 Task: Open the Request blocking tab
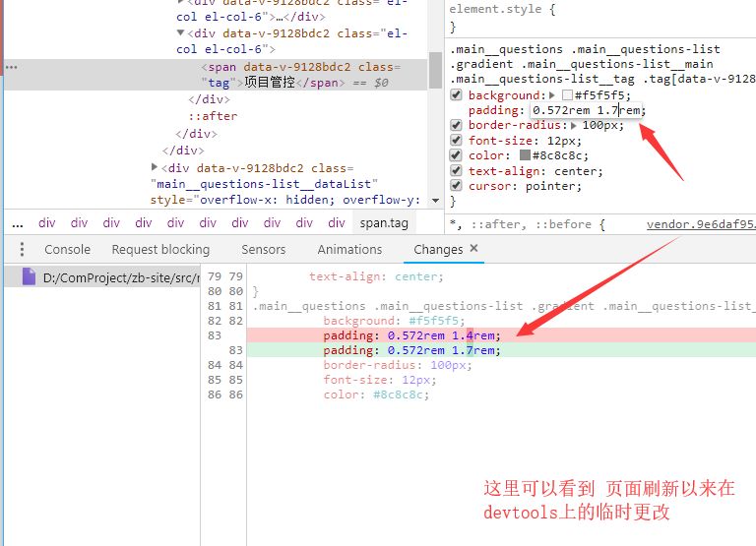click(160, 250)
